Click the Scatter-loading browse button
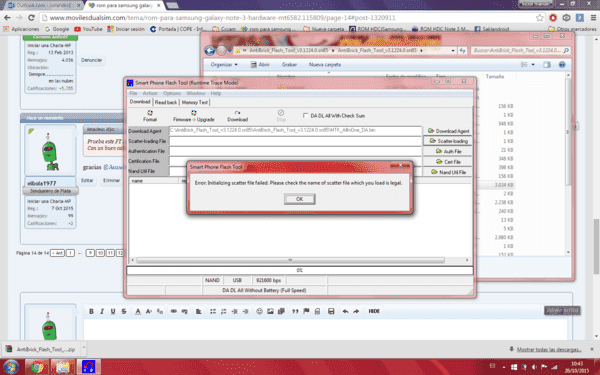Image resolution: width=600 pixels, height=375 pixels. coord(448,141)
